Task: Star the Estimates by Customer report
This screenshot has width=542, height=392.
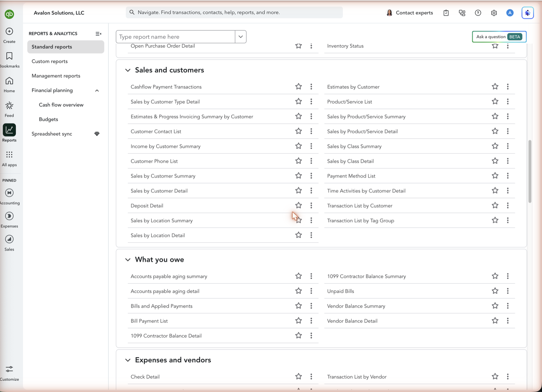Action: pyautogui.click(x=495, y=86)
